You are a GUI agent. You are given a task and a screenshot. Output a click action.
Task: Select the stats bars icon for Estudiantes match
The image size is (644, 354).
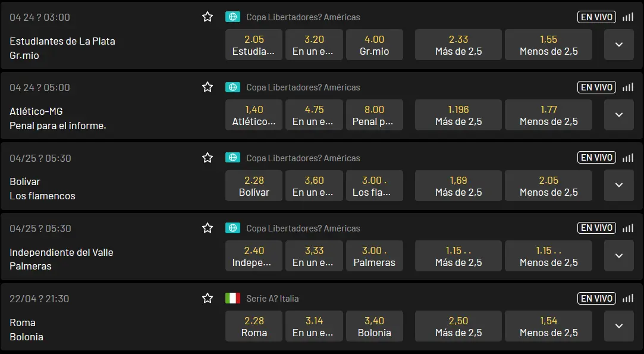point(627,17)
